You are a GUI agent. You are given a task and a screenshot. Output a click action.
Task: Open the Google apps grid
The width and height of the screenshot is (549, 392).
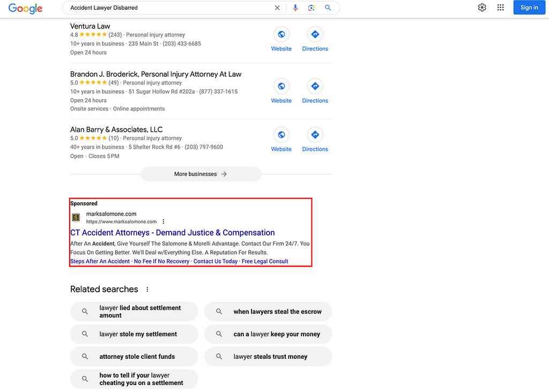point(500,8)
